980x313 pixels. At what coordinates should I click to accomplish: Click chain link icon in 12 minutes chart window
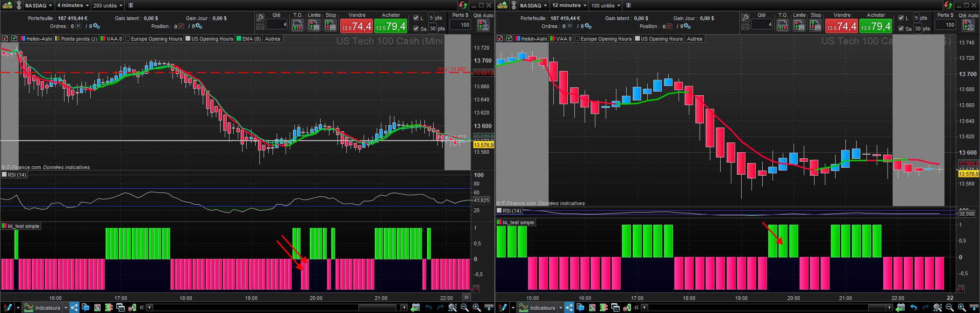click(x=514, y=6)
